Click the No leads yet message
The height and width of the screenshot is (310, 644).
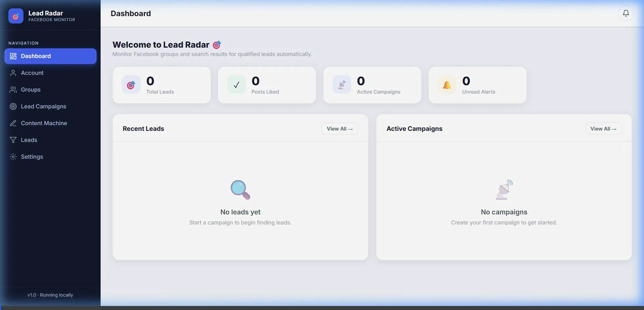pyautogui.click(x=240, y=212)
